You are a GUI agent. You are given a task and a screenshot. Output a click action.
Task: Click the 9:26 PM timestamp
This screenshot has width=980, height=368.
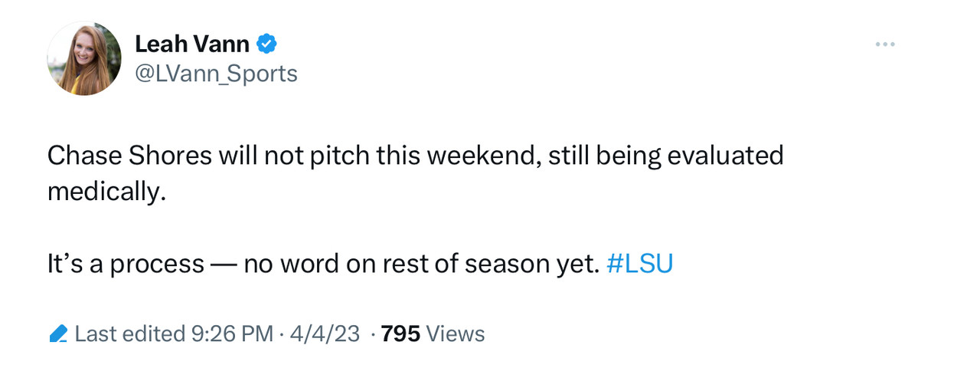click(233, 334)
